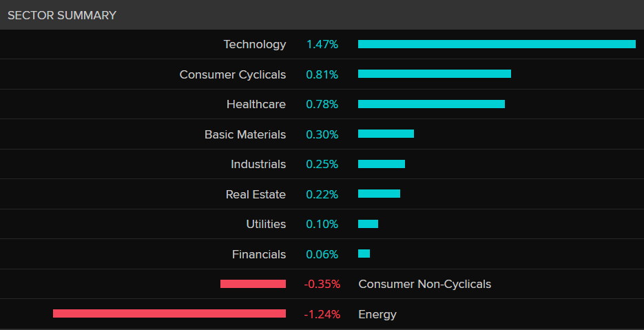Select the Consumer Non-Cyclicals label
The width and height of the screenshot is (644, 330).
(424, 284)
